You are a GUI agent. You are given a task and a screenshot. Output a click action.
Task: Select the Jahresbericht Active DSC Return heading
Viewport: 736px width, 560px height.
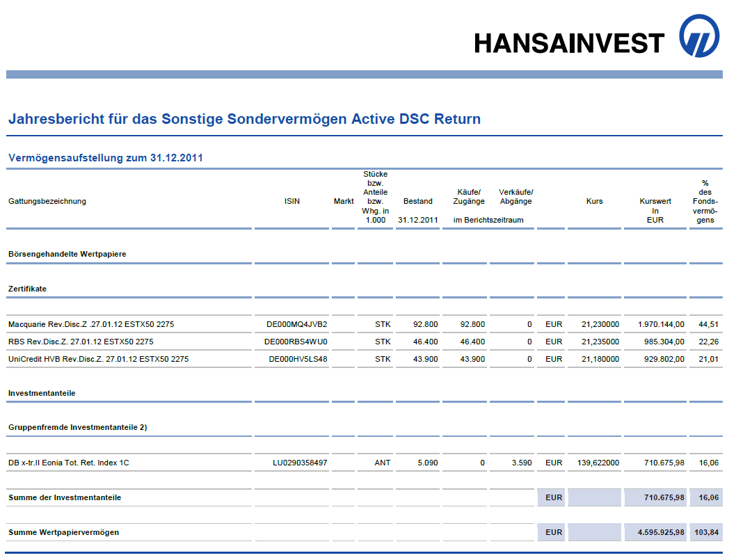pyautogui.click(x=245, y=119)
